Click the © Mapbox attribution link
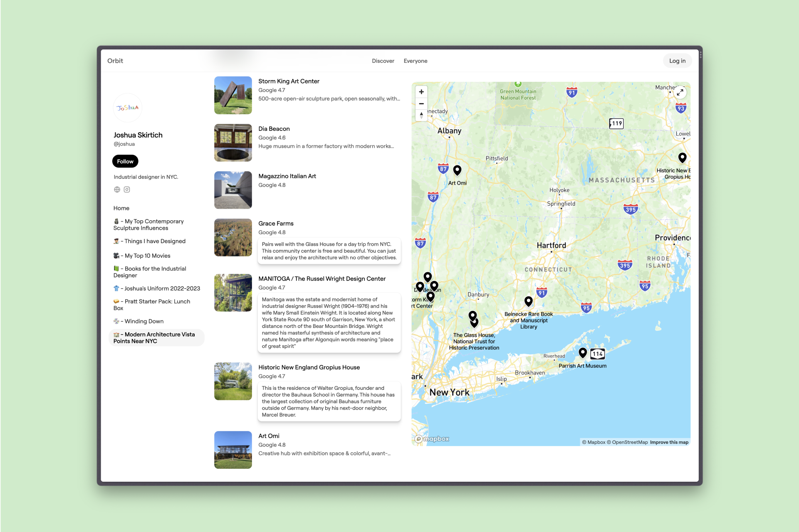 tap(594, 442)
